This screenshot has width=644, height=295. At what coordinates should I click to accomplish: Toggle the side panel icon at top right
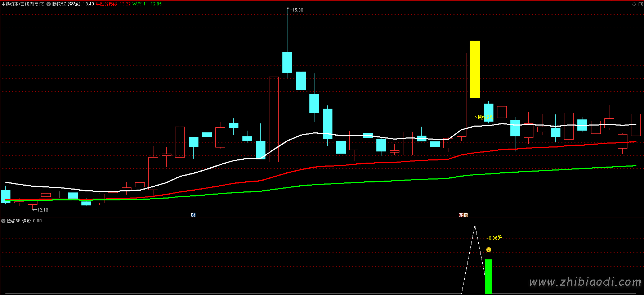[640, 4]
